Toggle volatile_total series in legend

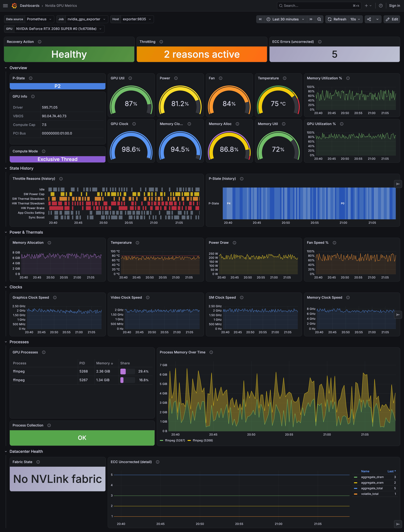(x=370, y=494)
